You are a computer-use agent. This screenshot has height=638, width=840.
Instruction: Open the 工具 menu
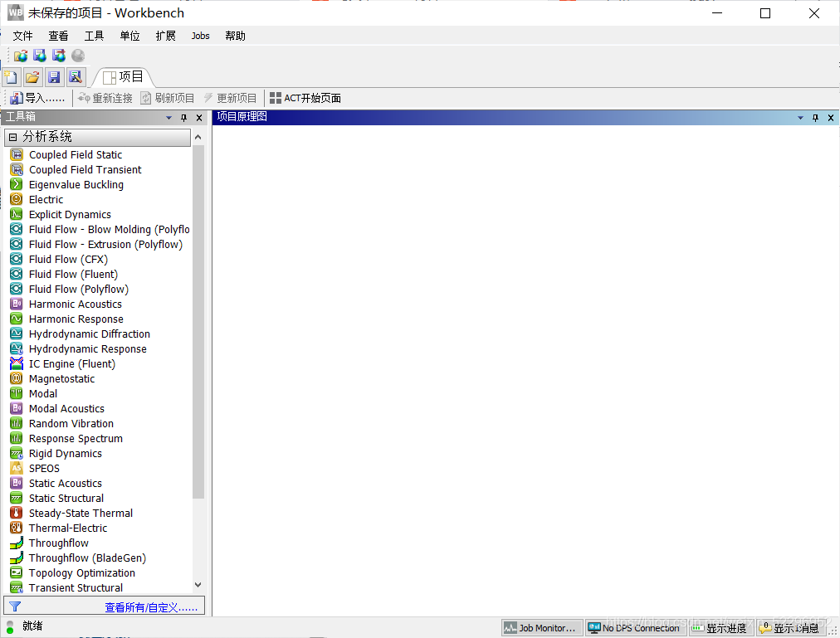point(95,36)
